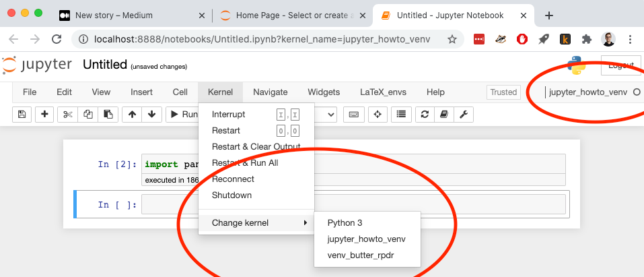Image resolution: width=644 pixels, height=277 pixels.
Task: Reload the current page
Action: [x=57, y=39]
